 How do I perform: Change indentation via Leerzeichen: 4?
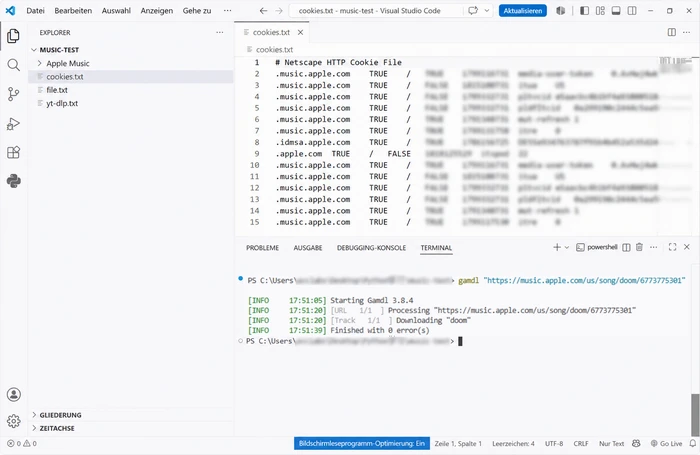coord(513,443)
